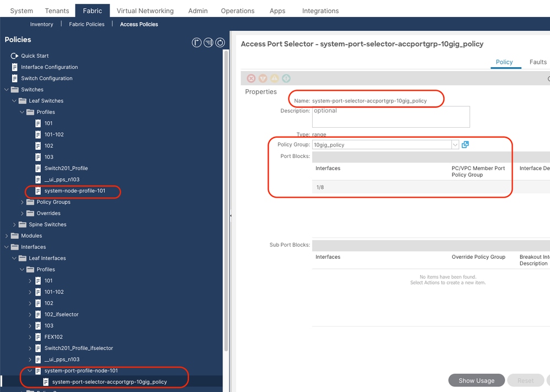
Task: Collapse the system-port-profile-node-101 tree node
Action: (30, 371)
